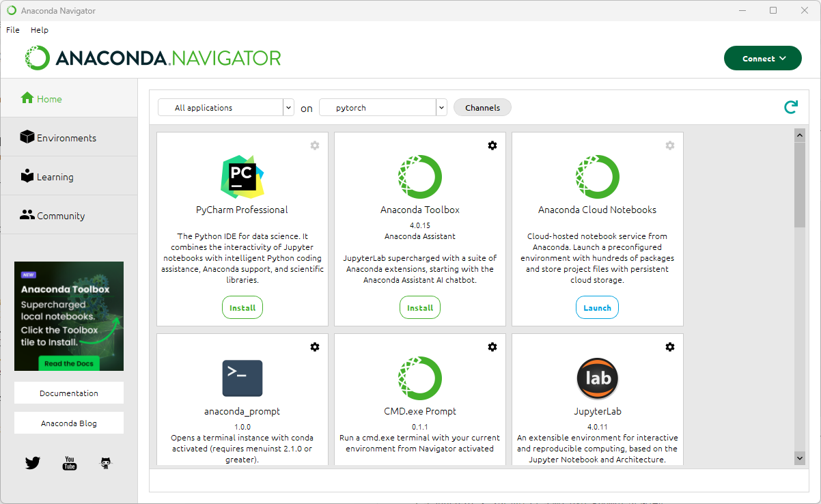This screenshot has width=821, height=504.
Task: Click the Anaconda Toolbox title text
Action: pos(420,210)
